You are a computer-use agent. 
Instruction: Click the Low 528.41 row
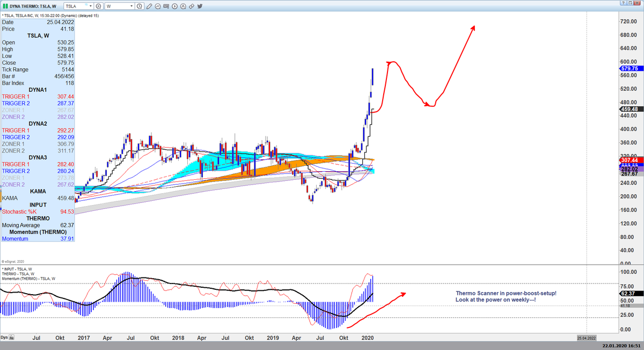pyautogui.click(x=38, y=56)
